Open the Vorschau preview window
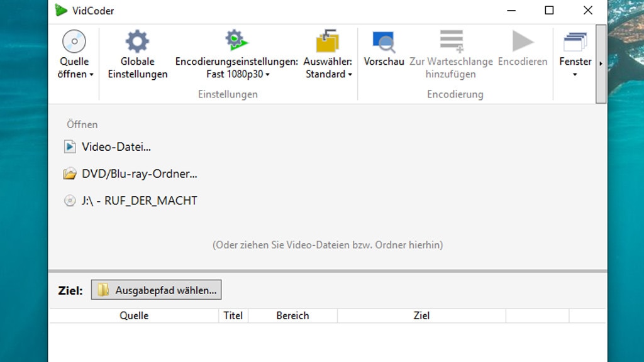Image resolution: width=644 pixels, height=362 pixels. (383, 39)
